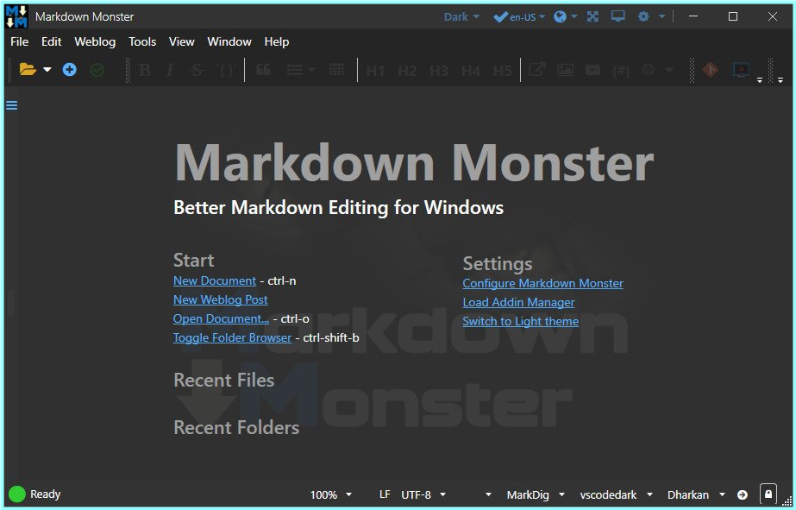Click the LF line ending indicator
This screenshot has height=510, width=796.
click(x=385, y=494)
